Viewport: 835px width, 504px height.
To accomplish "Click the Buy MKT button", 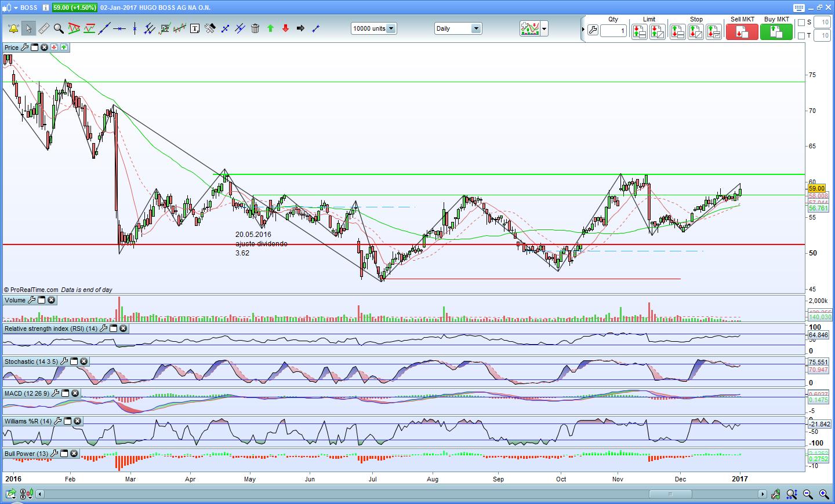I will (776, 32).
